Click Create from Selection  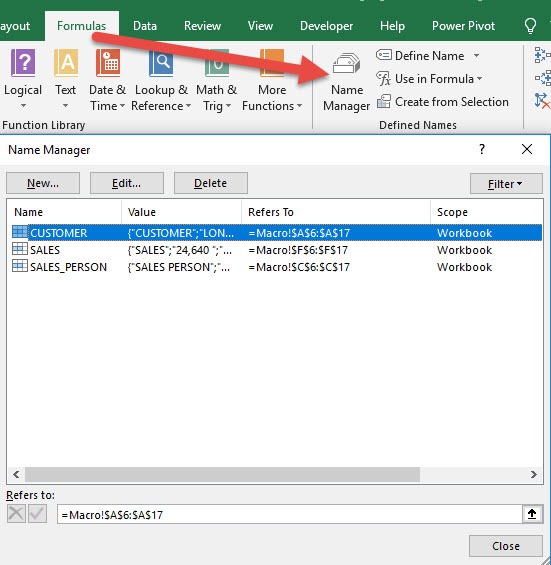[x=443, y=102]
